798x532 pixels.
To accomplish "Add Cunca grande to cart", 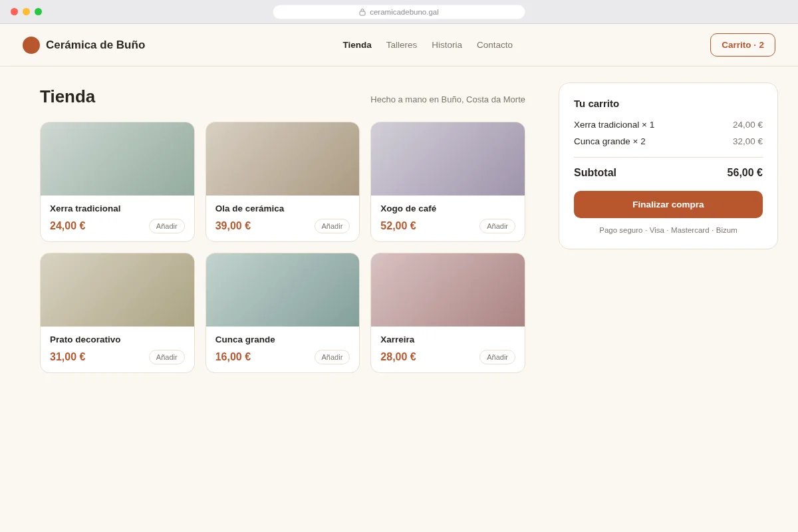I will point(332,357).
